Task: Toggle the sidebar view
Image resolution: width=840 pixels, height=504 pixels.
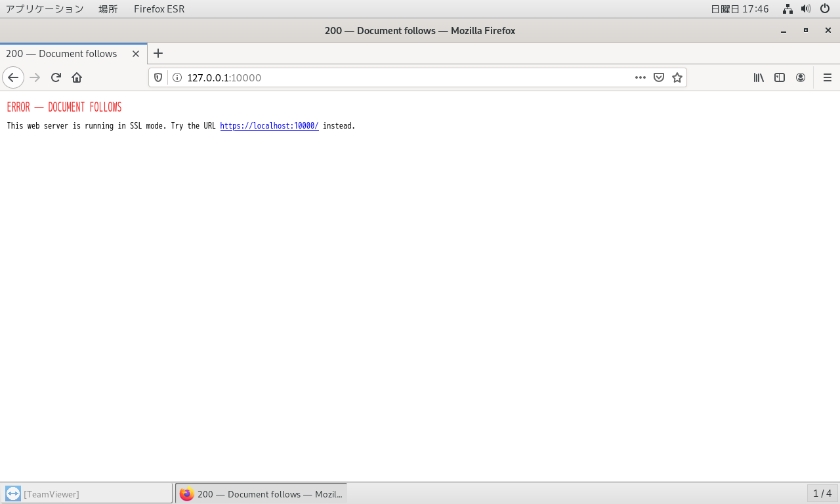Action: tap(780, 77)
